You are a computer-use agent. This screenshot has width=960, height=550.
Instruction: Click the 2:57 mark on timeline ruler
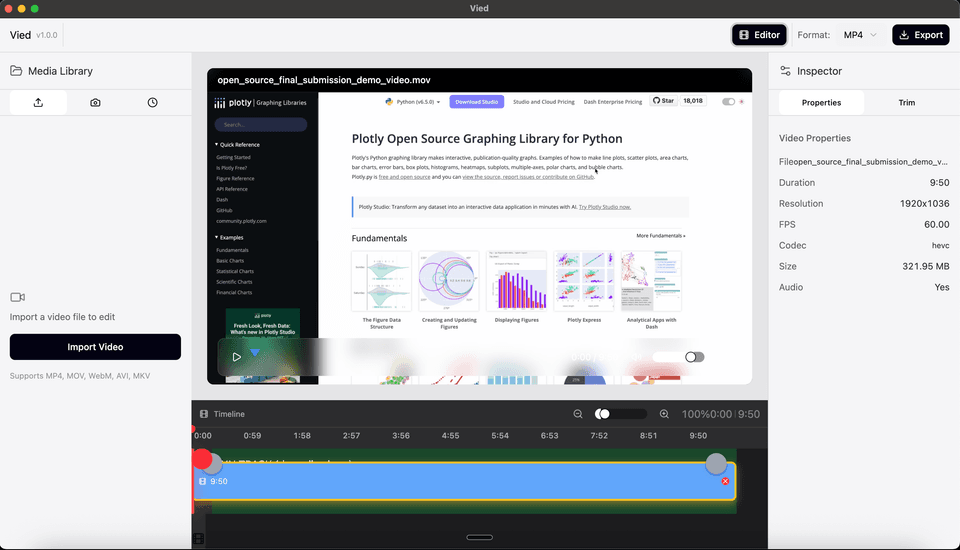click(x=351, y=435)
